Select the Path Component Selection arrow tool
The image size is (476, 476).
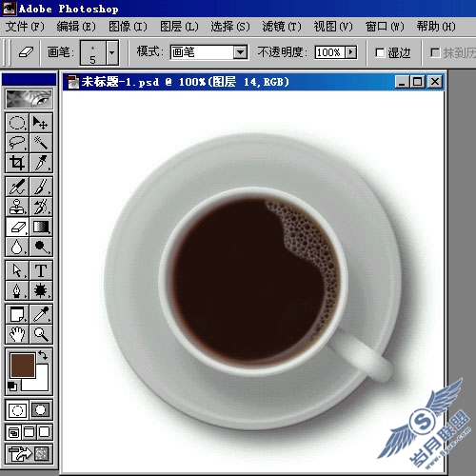(x=17, y=270)
